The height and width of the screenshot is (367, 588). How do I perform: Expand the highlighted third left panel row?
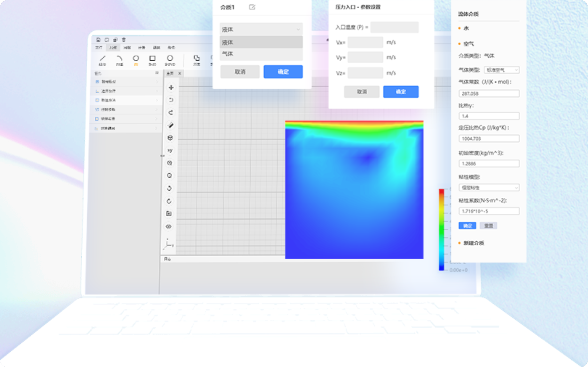tap(126, 100)
